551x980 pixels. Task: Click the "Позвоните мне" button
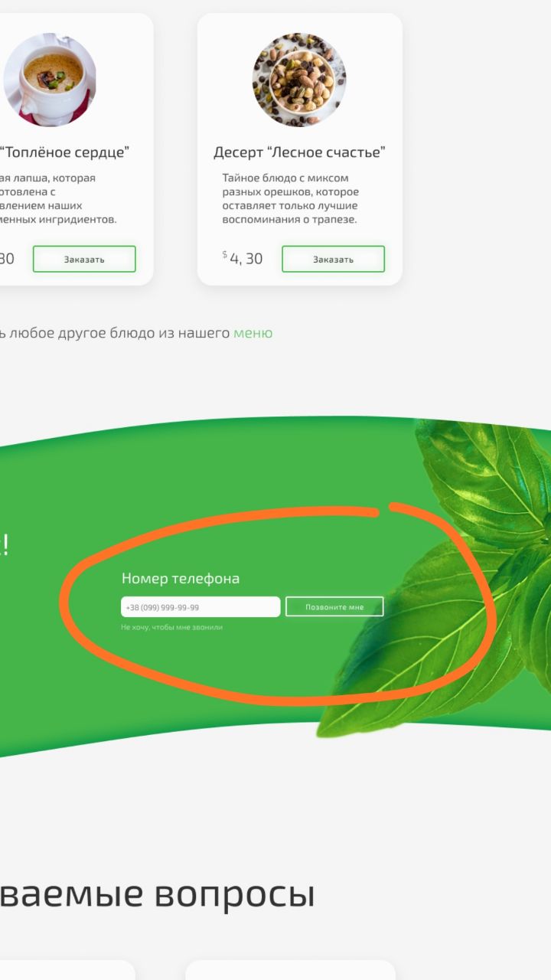pyautogui.click(x=334, y=607)
